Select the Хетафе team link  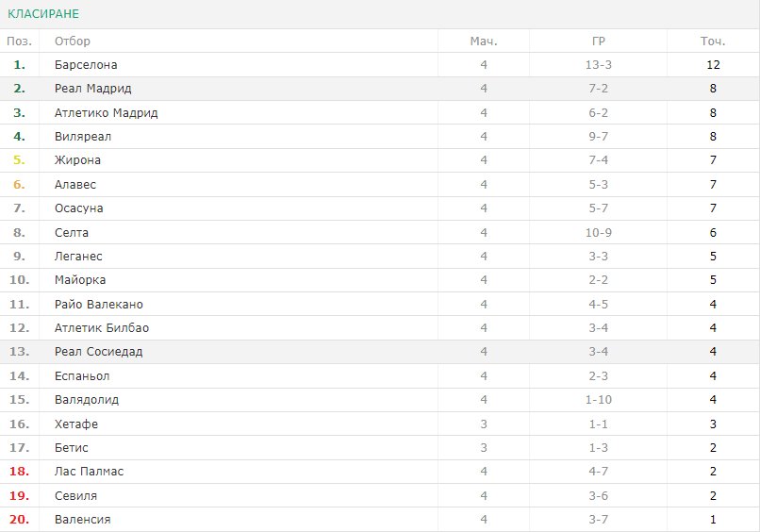pos(76,424)
